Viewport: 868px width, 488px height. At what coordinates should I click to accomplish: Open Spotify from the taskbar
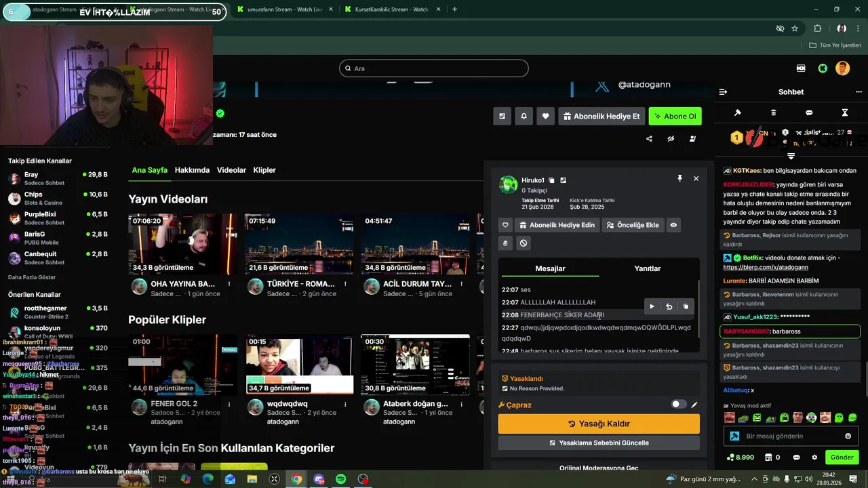341,479
